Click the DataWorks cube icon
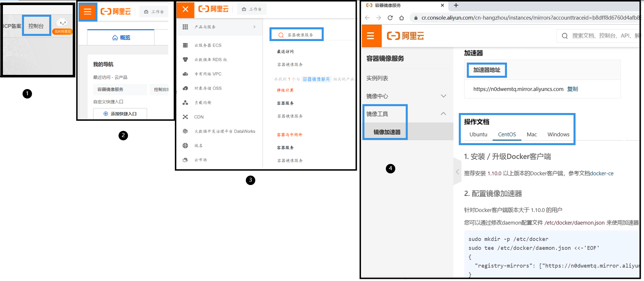This screenshot has height=281, width=644. [185, 131]
